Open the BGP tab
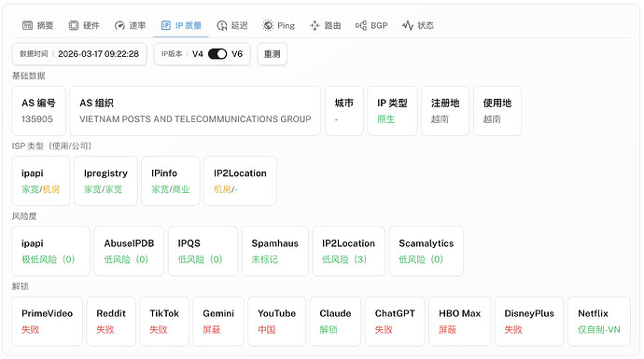 (371, 25)
